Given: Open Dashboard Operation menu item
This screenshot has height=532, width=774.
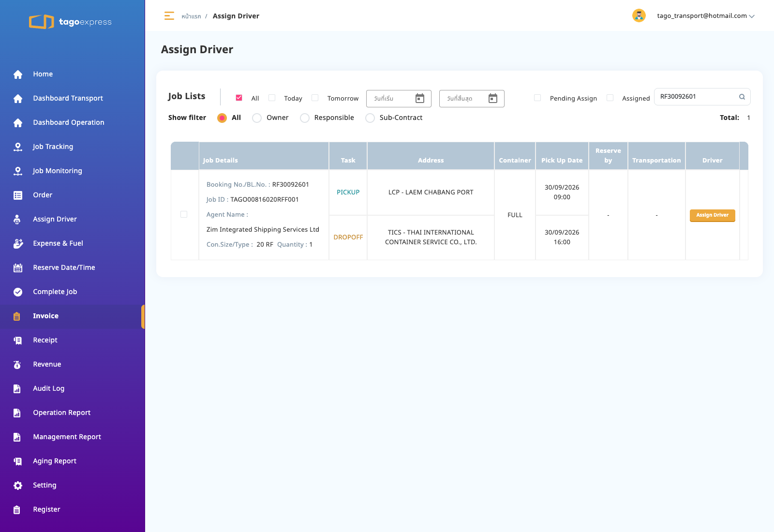Looking at the screenshot, I should click(73, 122).
